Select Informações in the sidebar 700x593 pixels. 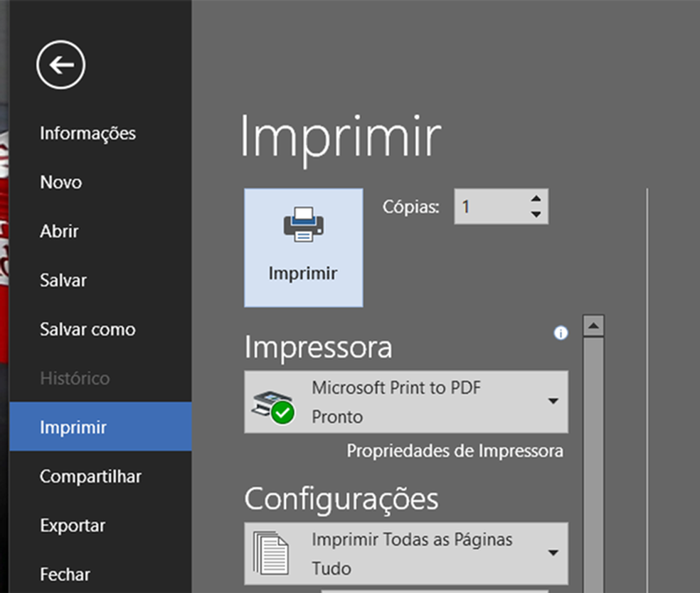[x=87, y=132]
